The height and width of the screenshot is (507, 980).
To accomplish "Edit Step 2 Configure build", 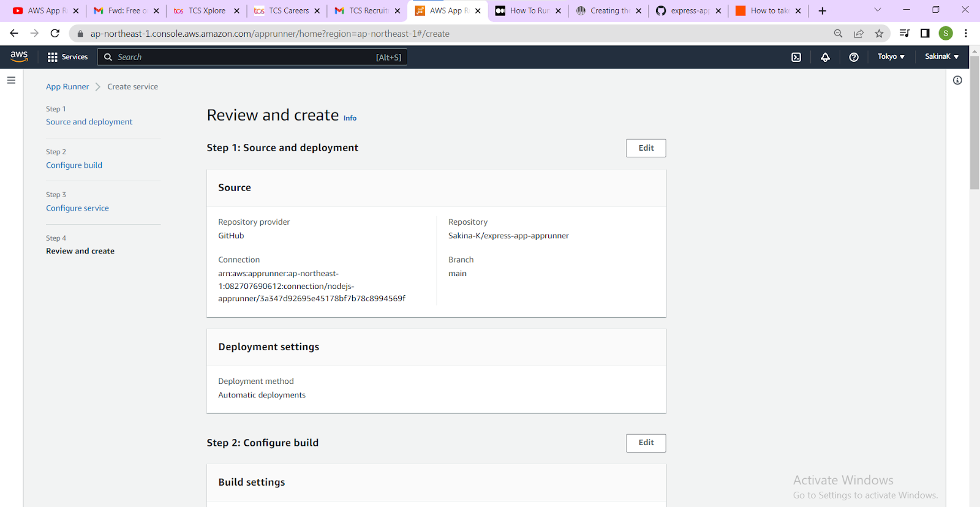I will (646, 443).
